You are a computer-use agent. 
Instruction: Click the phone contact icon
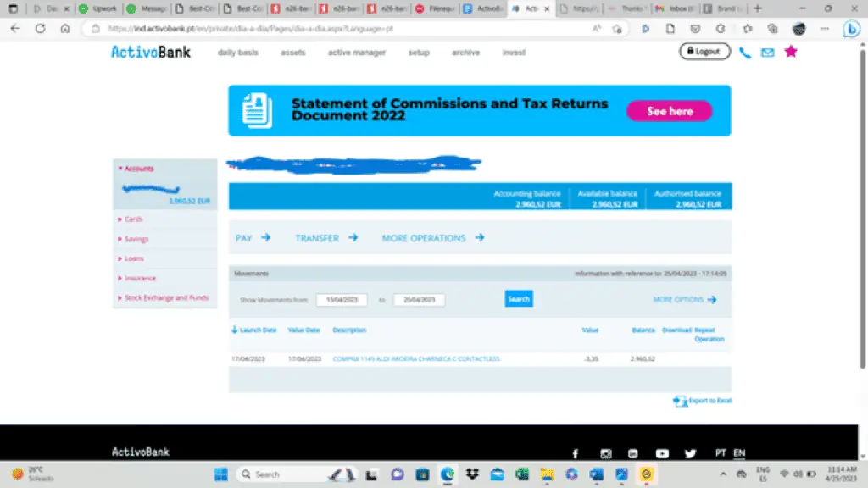coord(745,53)
